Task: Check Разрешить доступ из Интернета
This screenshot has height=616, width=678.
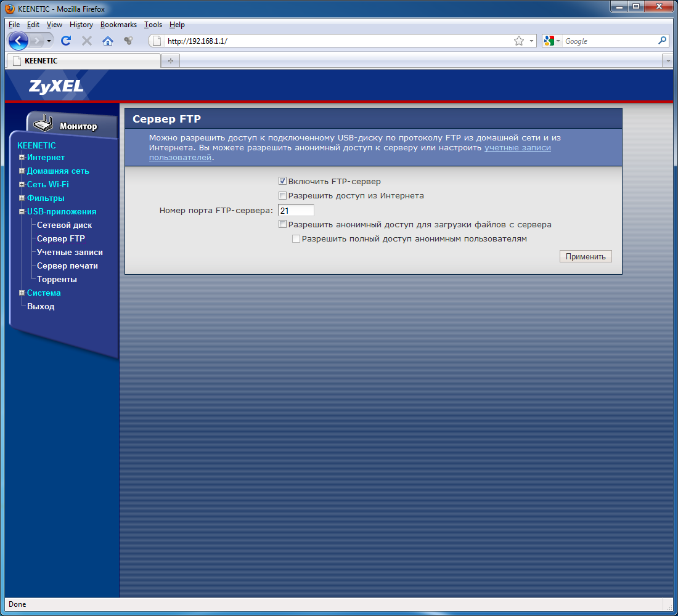Action: [282, 195]
